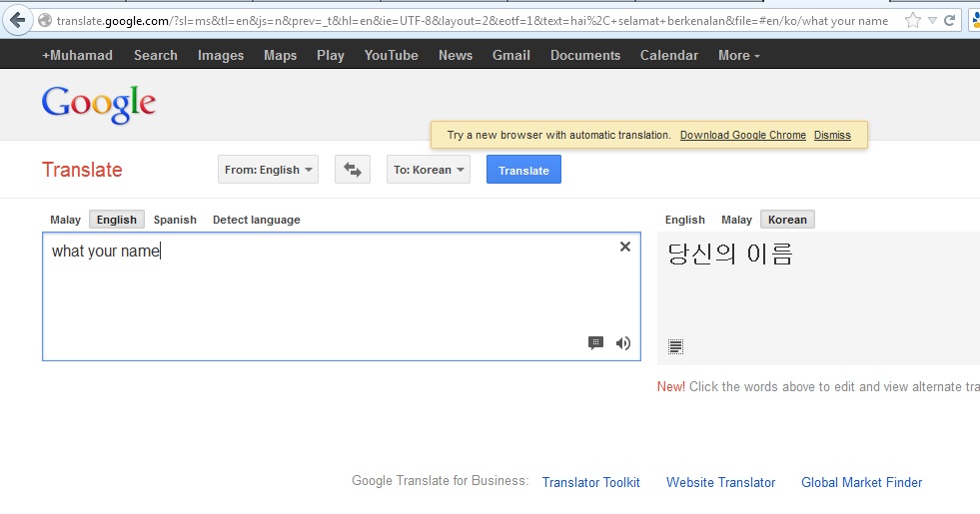
Task: Reload the page with the refresh icon
Action: tap(949, 21)
